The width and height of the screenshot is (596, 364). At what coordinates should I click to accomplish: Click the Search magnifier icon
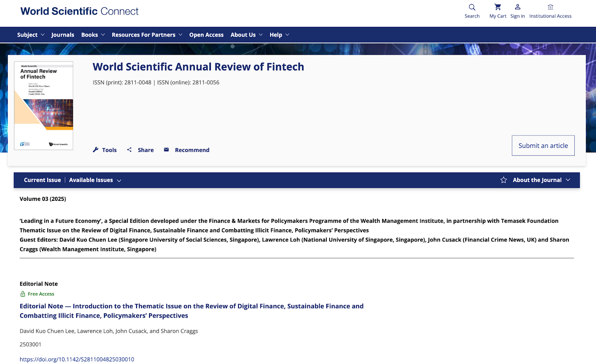click(x=472, y=7)
